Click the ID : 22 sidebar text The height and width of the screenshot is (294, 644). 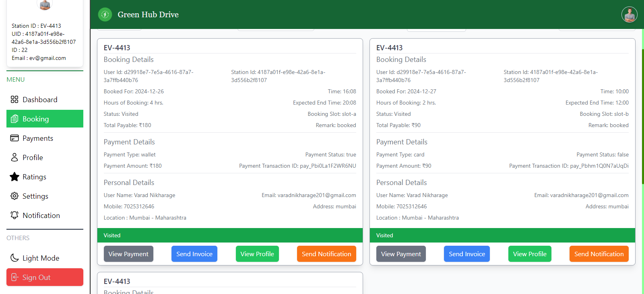coord(20,50)
